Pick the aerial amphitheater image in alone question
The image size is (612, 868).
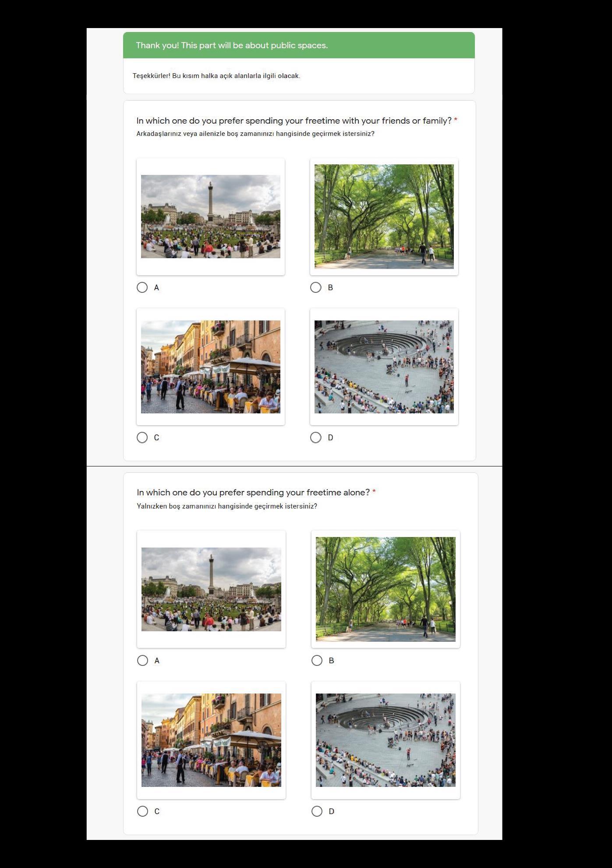point(386,740)
